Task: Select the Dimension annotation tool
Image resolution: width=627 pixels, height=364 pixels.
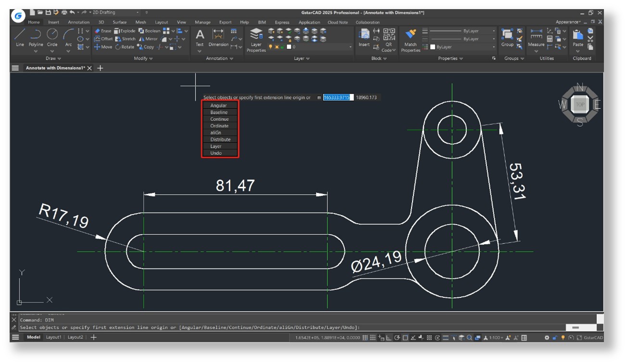Action: pos(218,35)
